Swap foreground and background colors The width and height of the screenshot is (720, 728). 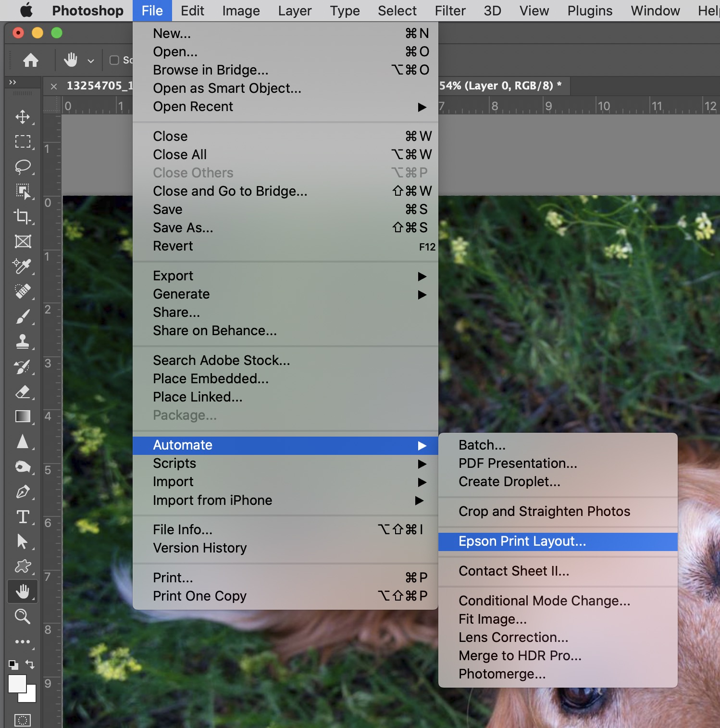pos(30,664)
